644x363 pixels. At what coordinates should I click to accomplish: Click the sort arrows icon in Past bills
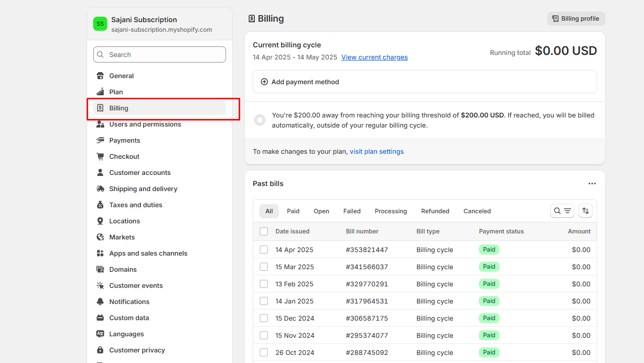point(585,211)
